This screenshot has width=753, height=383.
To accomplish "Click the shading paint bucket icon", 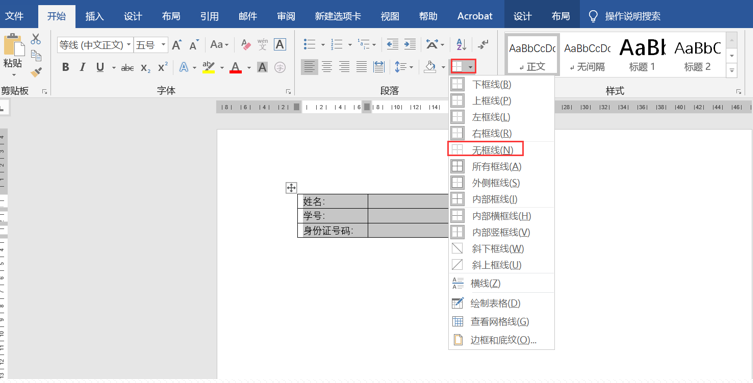I will 430,67.
